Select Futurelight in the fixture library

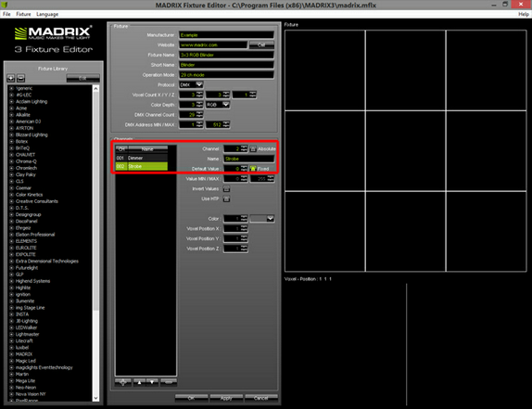[x=27, y=268]
